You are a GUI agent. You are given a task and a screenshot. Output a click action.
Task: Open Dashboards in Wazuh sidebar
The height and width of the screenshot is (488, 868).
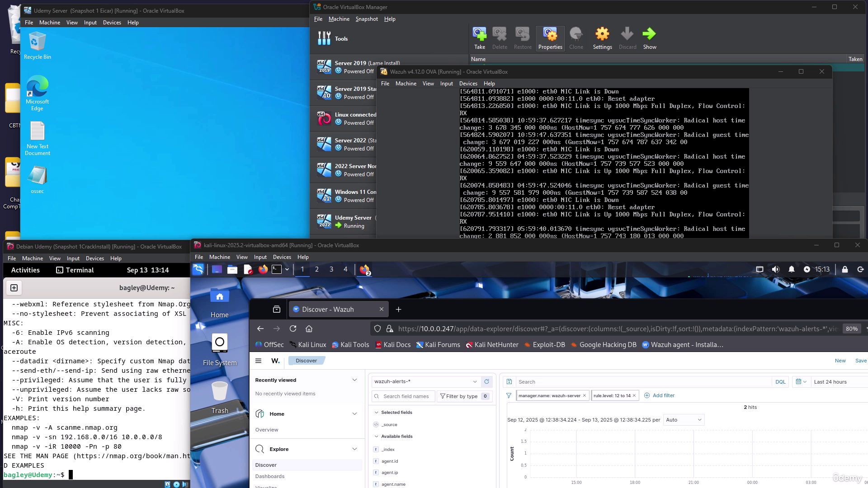[269, 476]
